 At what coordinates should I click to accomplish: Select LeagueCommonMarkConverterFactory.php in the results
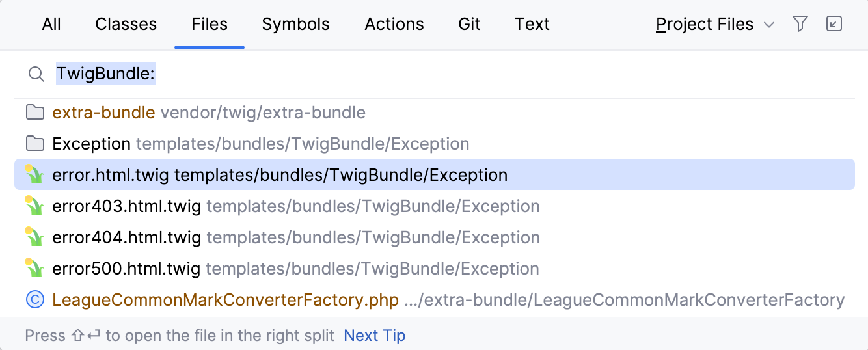224,300
